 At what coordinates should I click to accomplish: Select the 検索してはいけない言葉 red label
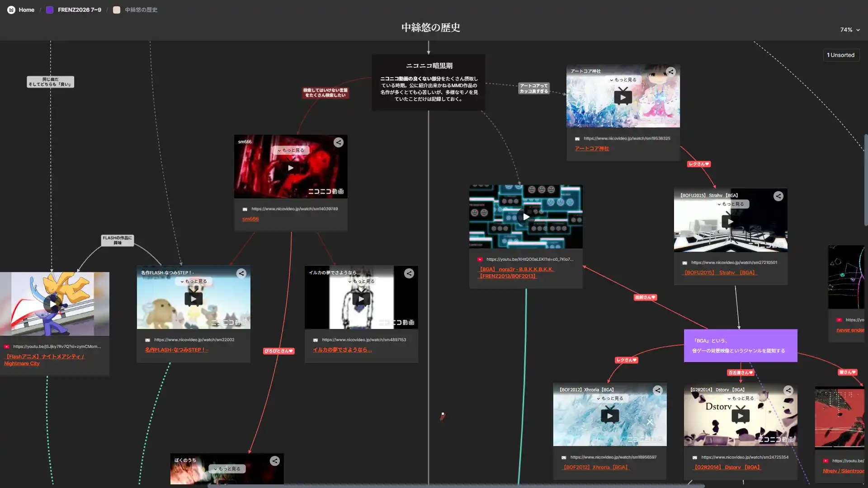[325, 93]
